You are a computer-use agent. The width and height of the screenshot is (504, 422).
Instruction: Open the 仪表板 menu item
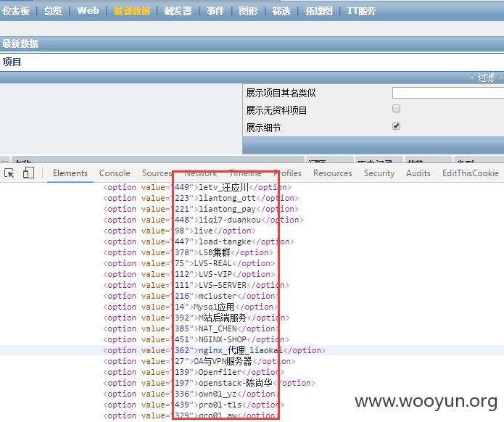[16, 11]
